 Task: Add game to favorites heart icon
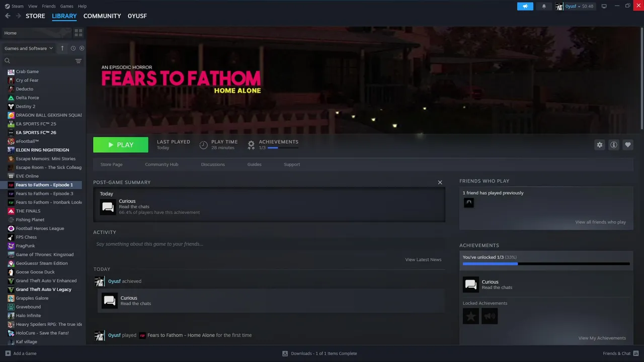coord(628,145)
